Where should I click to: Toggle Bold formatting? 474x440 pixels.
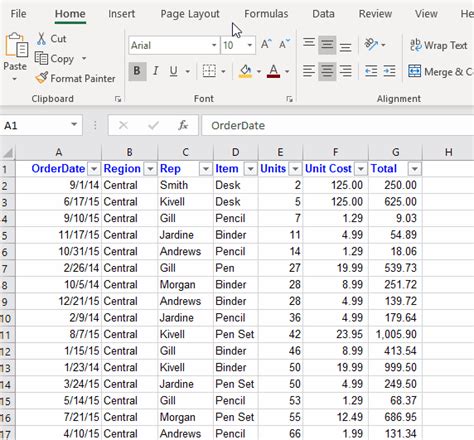click(137, 71)
